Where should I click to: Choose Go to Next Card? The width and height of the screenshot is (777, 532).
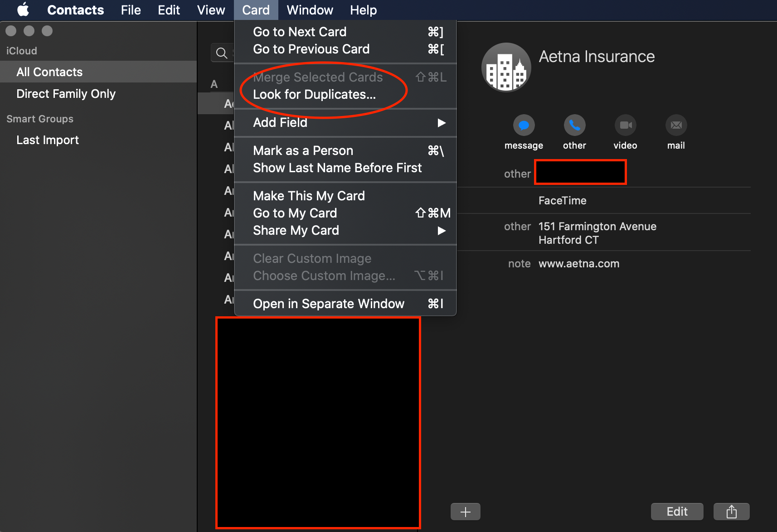tap(345, 32)
